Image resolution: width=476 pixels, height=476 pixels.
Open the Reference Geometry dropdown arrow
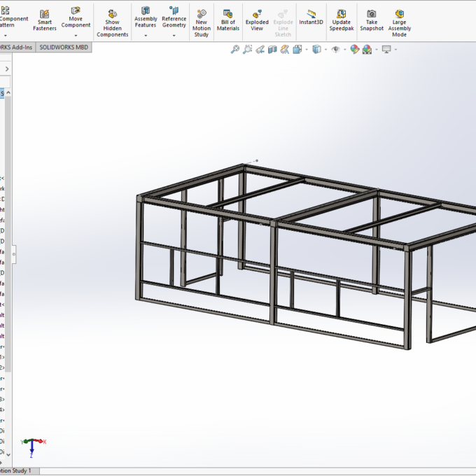click(174, 36)
